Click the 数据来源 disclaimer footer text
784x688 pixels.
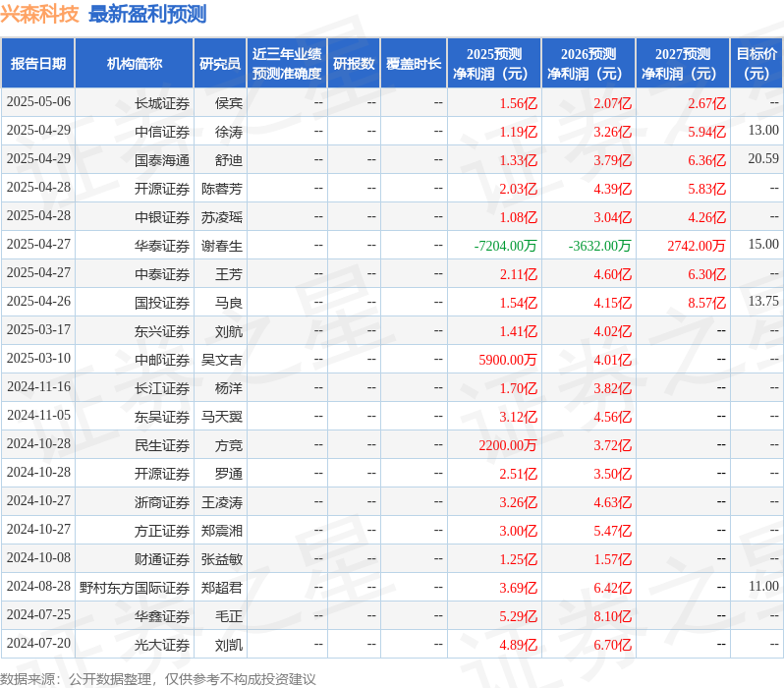[x=158, y=679]
